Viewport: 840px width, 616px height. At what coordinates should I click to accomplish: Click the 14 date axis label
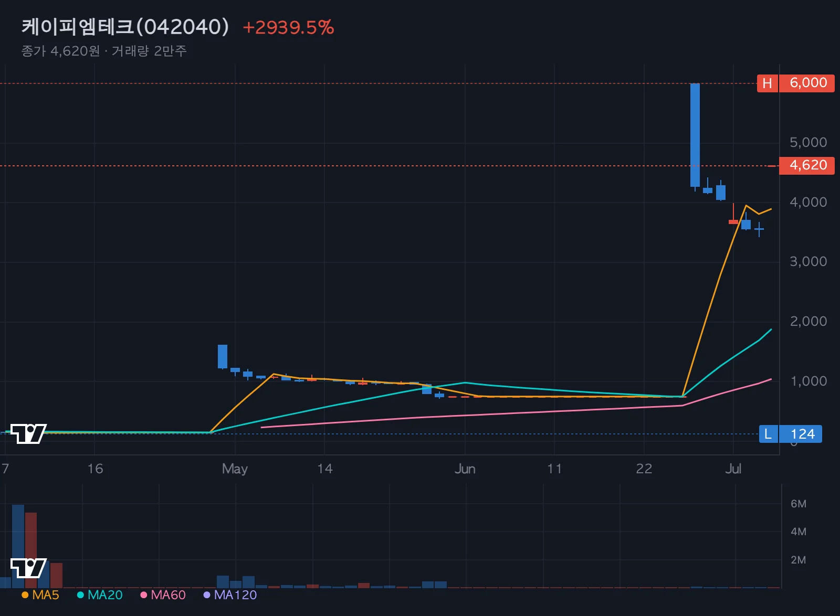tap(324, 469)
